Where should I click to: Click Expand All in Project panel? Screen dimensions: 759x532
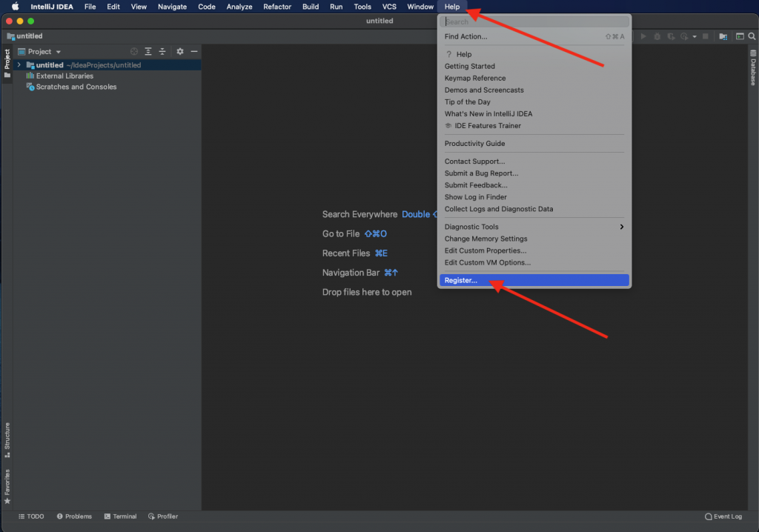click(148, 51)
